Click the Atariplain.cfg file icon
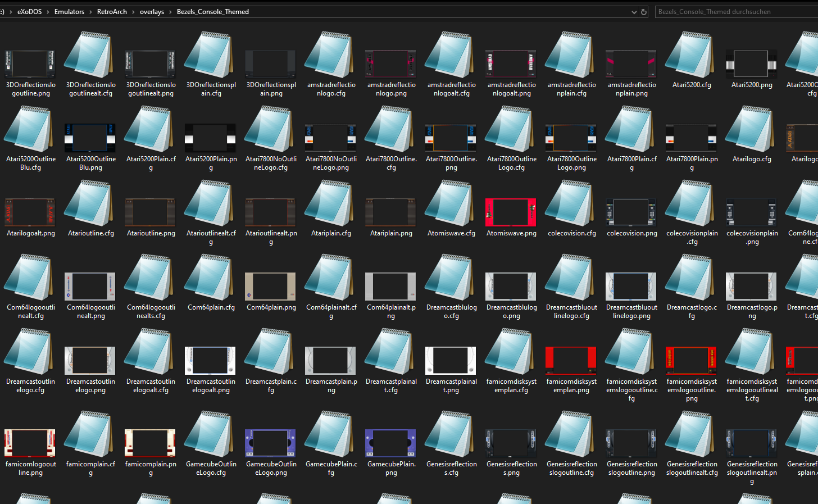This screenshot has width=818, height=504. [331, 204]
